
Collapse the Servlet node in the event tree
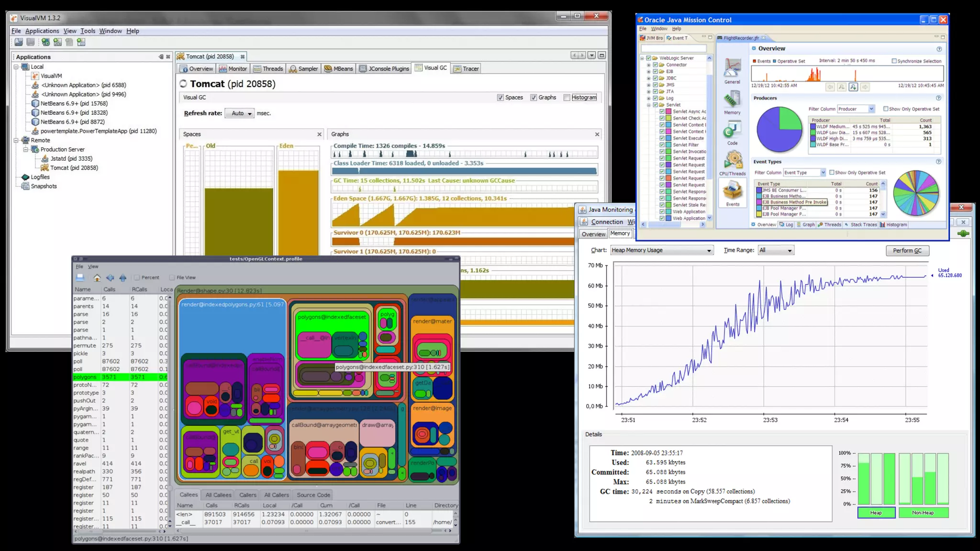click(x=649, y=105)
